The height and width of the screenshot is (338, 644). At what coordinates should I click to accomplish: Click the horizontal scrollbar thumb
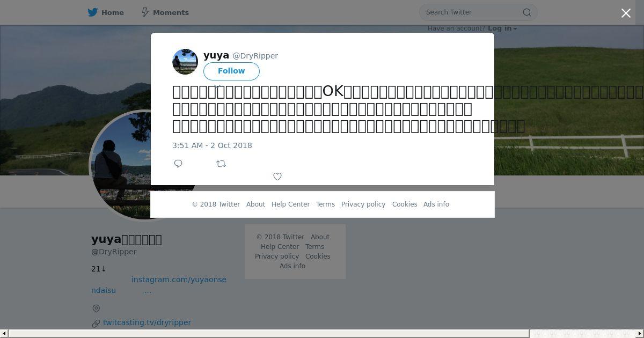pyautogui.click(x=269, y=334)
